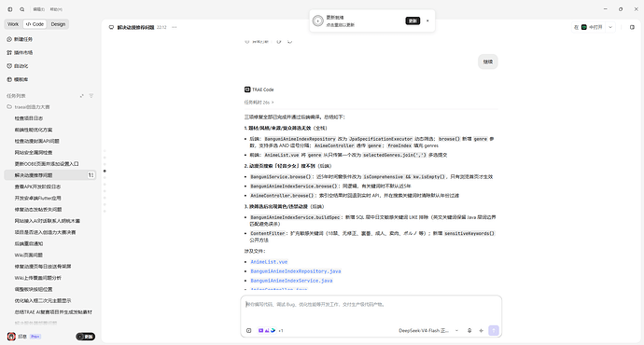The height and width of the screenshot is (345, 644).
Task: Switch to the Design tab
Action: 58,24
